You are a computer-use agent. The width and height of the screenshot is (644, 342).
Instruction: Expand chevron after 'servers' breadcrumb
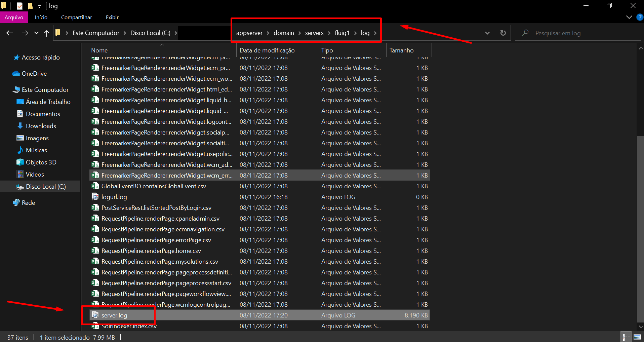click(x=329, y=33)
